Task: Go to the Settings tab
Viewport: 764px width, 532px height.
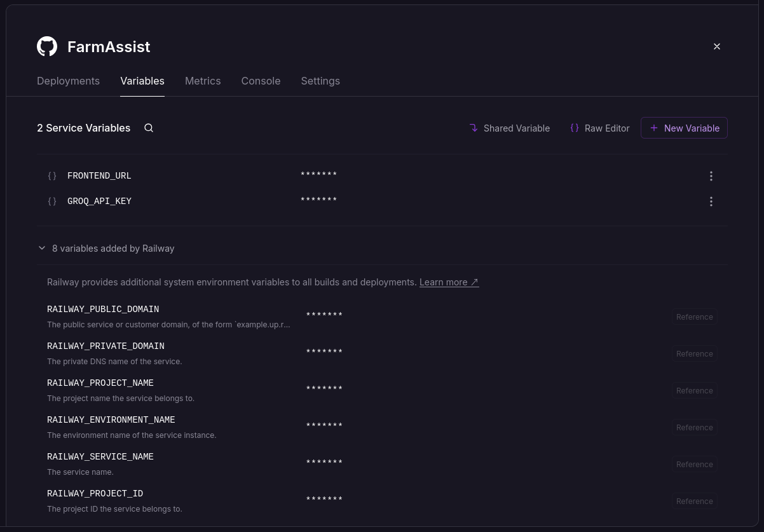Action: tap(320, 81)
